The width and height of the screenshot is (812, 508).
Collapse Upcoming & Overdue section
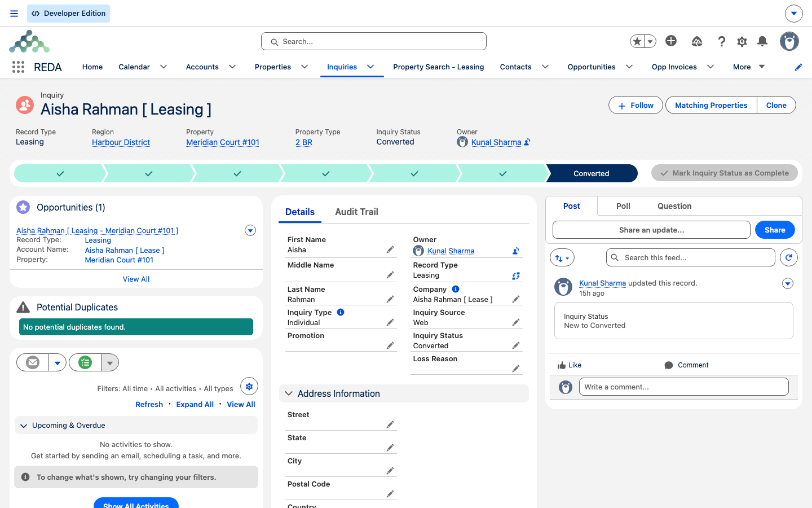point(24,426)
